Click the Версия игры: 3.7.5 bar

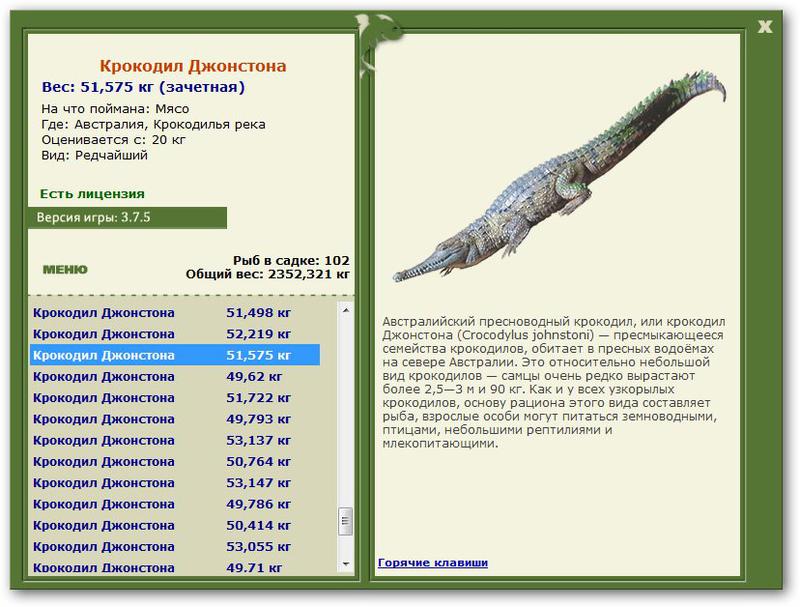(127, 217)
